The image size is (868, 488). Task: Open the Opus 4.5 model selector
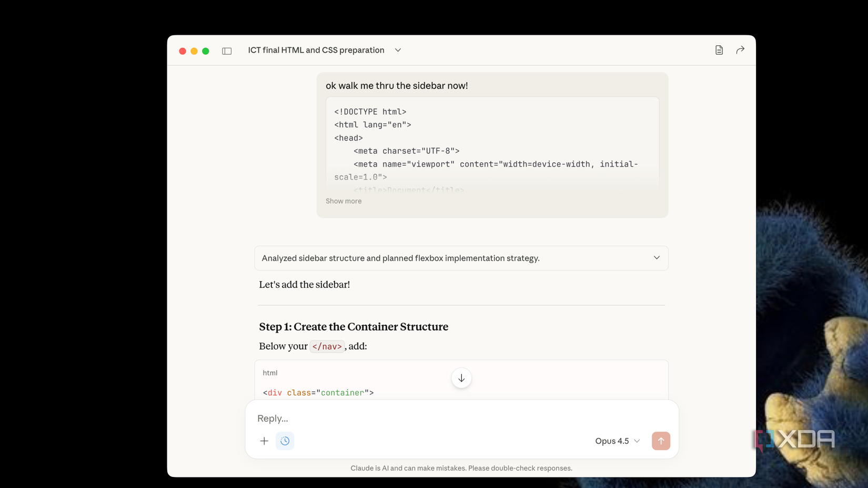[x=618, y=441]
